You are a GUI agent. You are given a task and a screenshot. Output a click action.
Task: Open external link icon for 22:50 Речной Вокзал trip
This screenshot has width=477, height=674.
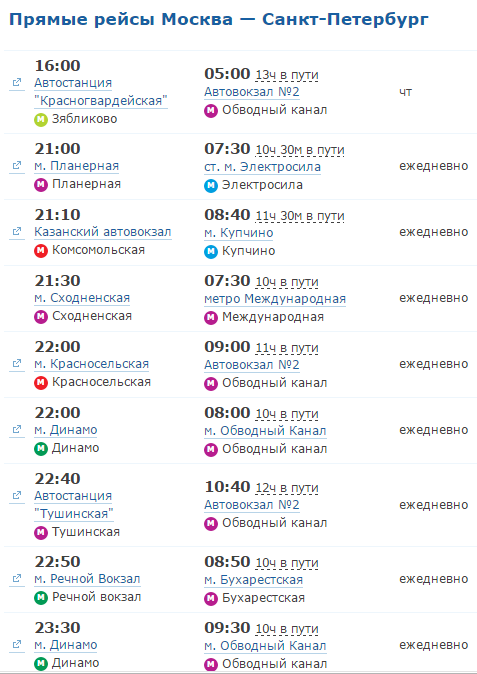(x=17, y=578)
